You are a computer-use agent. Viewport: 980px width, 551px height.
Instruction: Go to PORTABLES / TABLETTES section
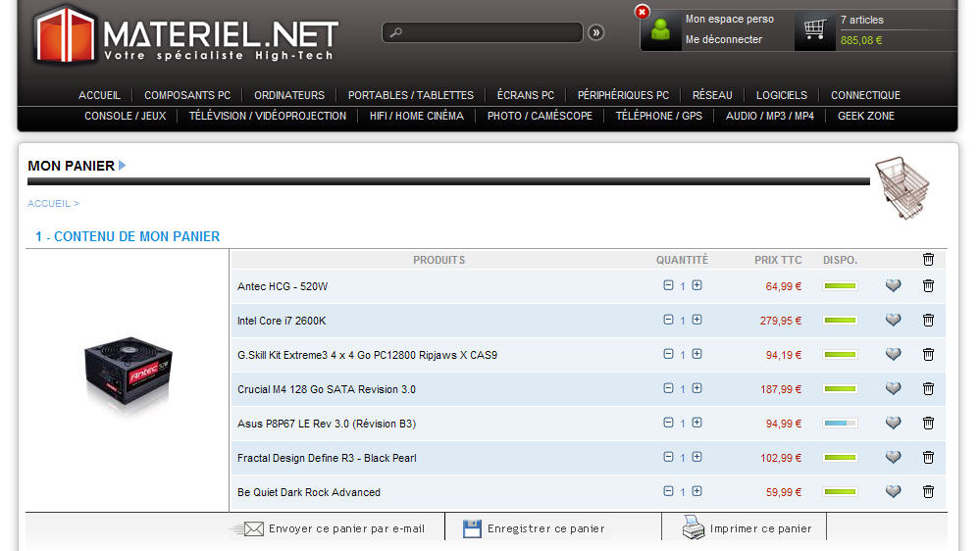click(x=410, y=95)
